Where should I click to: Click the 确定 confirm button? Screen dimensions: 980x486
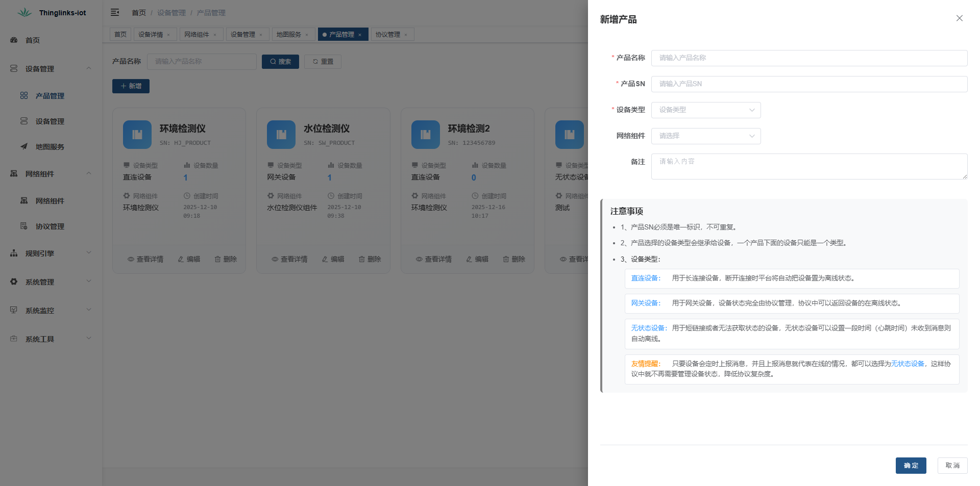click(911, 465)
